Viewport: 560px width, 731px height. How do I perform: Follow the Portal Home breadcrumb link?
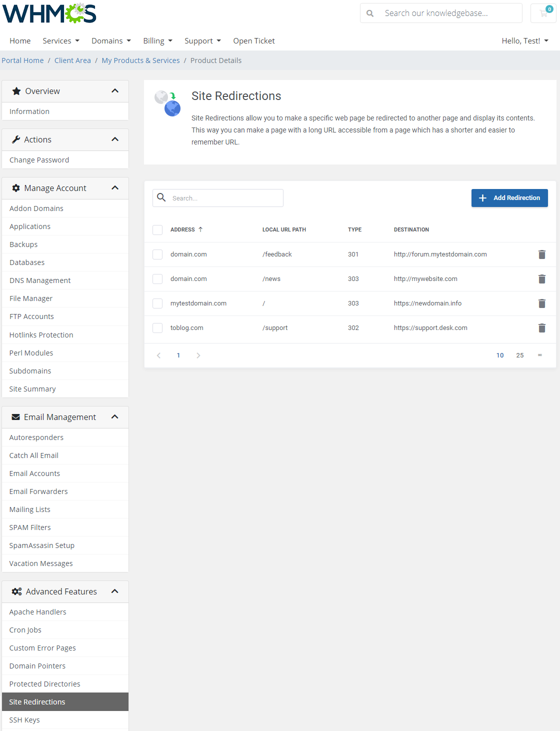pyautogui.click(x=22, y=60)
